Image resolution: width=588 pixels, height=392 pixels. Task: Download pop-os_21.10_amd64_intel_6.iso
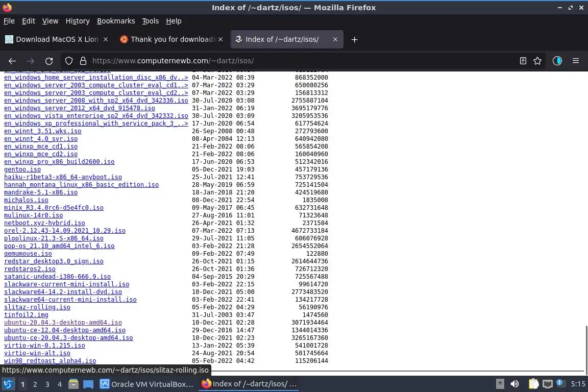pyautogui.click(x=59, y=246)
